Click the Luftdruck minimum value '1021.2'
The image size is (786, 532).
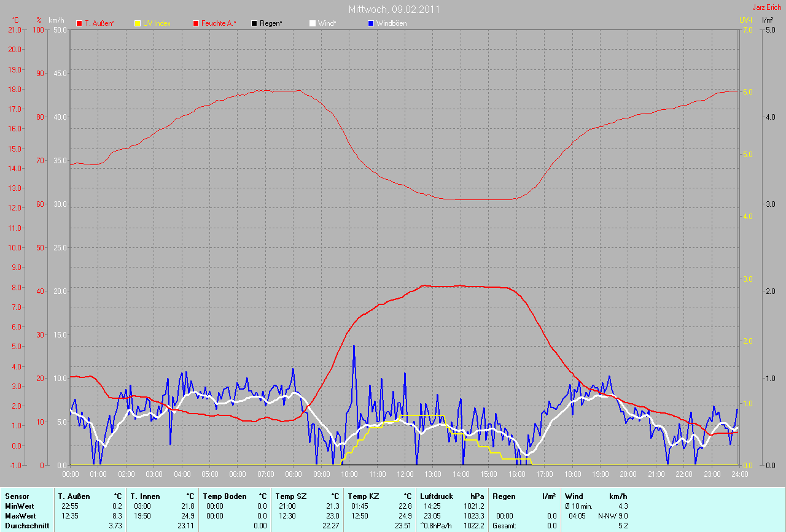point(474,506)
